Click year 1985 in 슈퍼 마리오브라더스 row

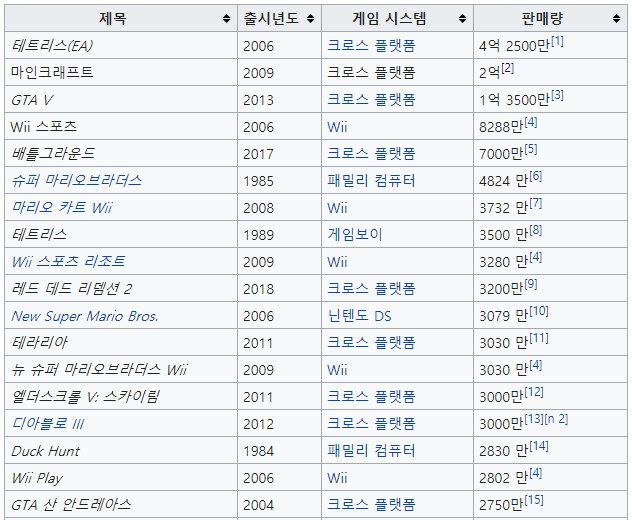[x=258, y=181]
